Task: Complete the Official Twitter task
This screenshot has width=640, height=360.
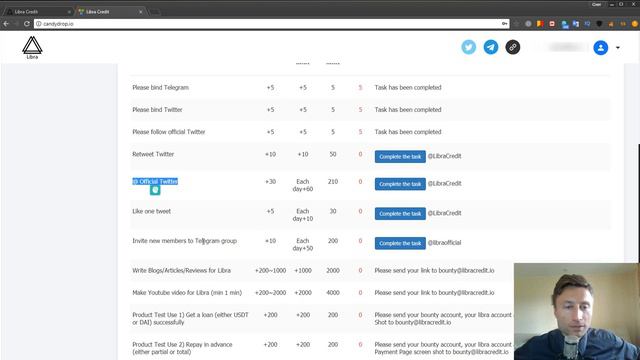Action: [400, 184]
